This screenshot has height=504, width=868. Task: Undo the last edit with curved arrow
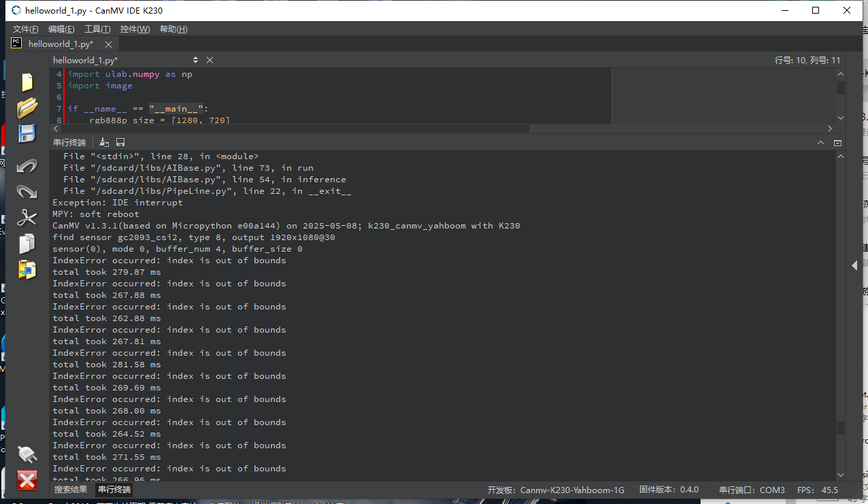click(x=27, y=165)
